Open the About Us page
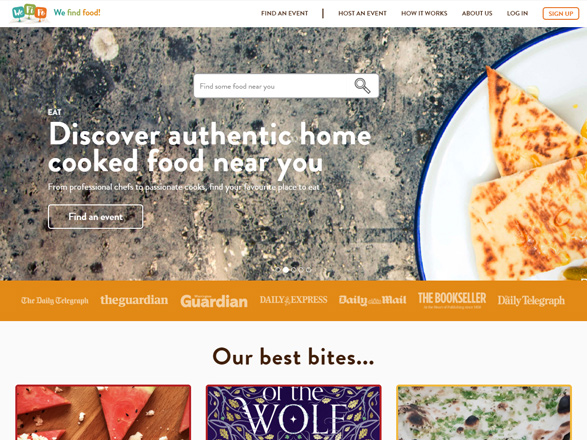Screen dimensions: 587x440 click(x=477, y=13)
